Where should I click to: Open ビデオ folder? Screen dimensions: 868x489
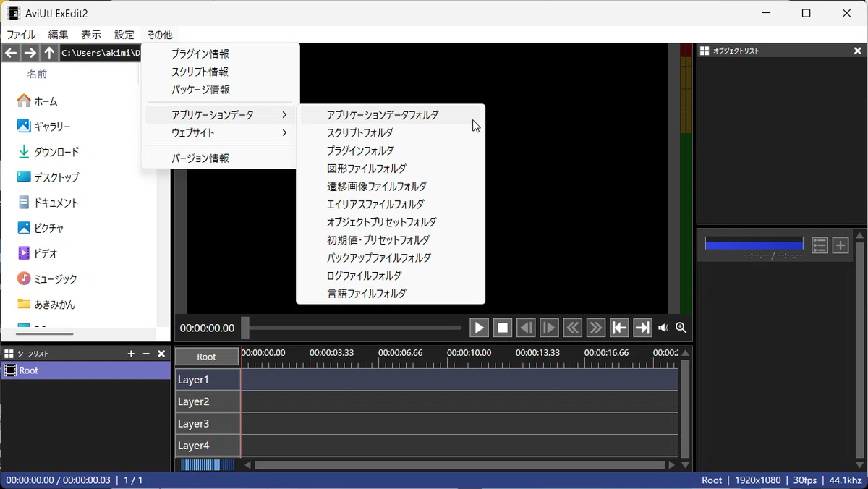point(37,253)
